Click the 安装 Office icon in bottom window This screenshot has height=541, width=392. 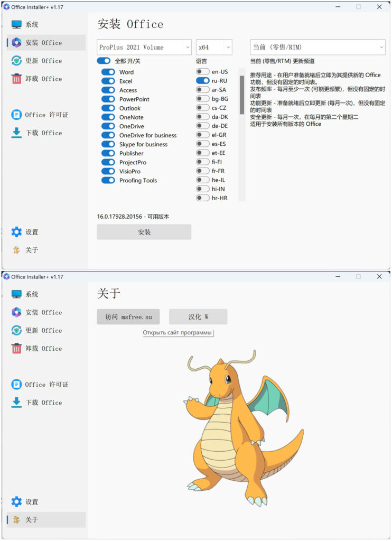16,312
